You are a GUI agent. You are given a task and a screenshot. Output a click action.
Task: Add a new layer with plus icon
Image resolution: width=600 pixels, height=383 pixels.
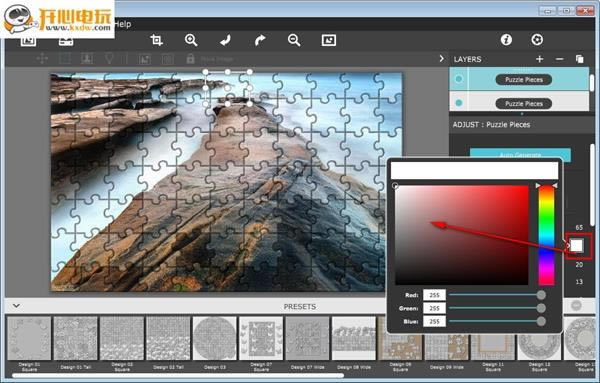click(x=540, y=59)
